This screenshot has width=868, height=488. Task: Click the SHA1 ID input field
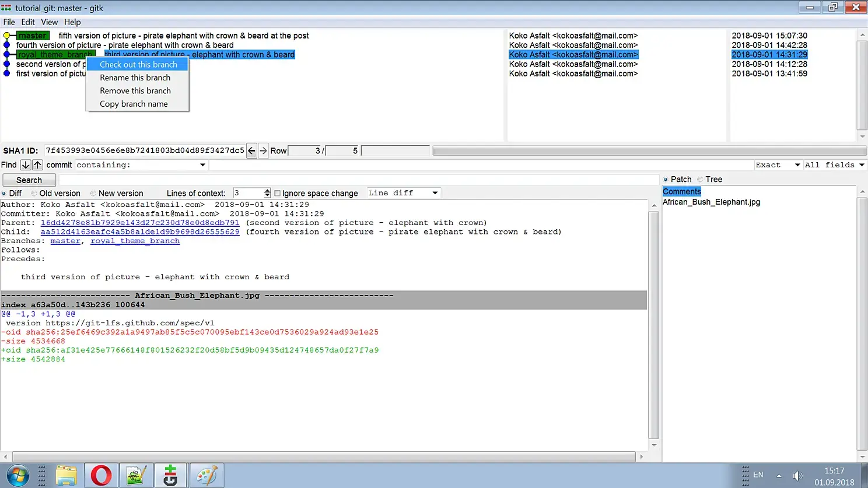click(145, 150)
